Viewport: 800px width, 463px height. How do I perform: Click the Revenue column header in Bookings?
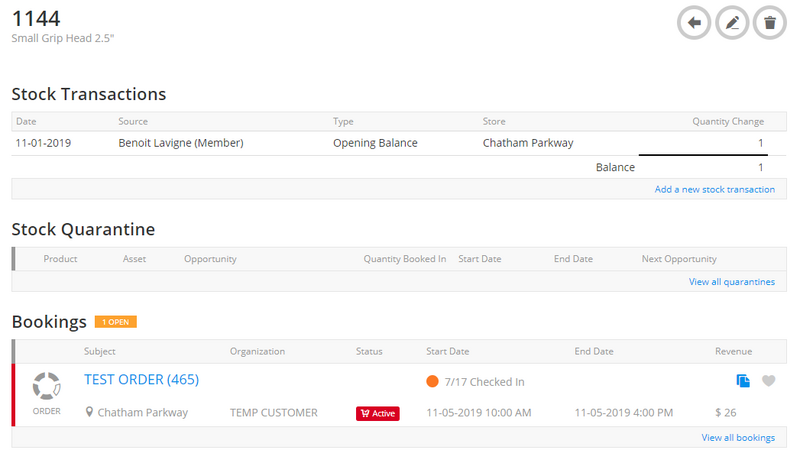(x=733, y=351)
